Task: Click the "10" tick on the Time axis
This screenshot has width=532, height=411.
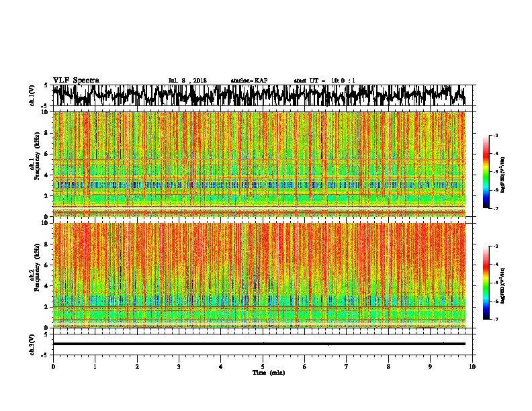Action: (472, 367)
